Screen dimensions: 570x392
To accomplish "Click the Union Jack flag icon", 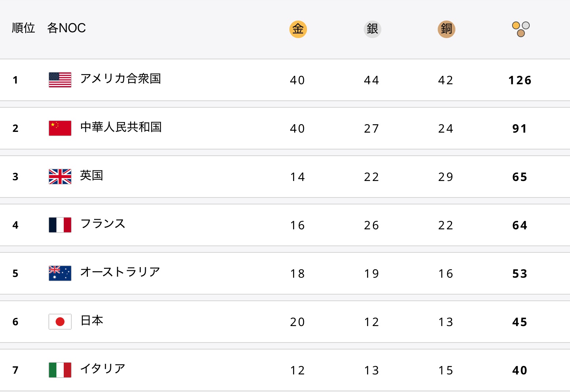I will pyautogui.click(x=60, y=176).
